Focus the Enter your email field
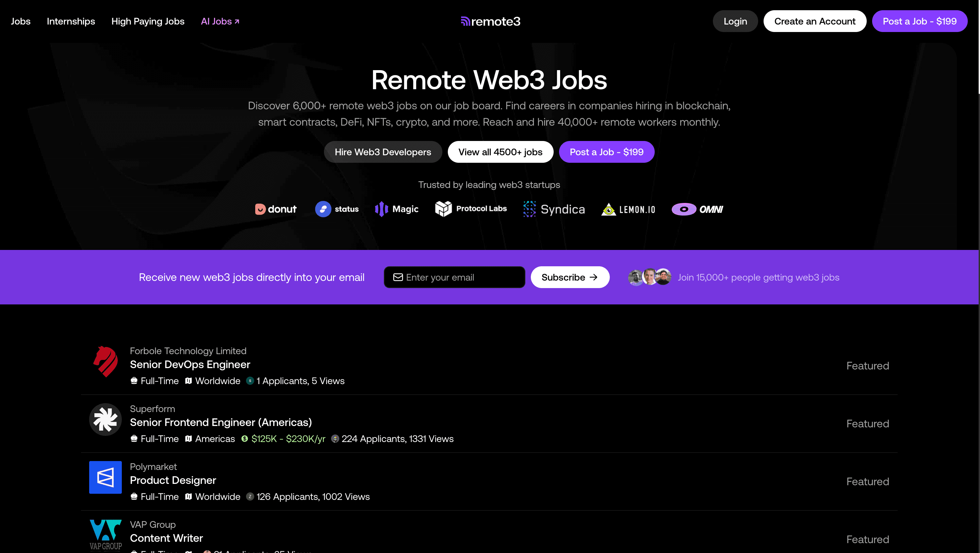980x553 pixels. click(x=454, y=277)
